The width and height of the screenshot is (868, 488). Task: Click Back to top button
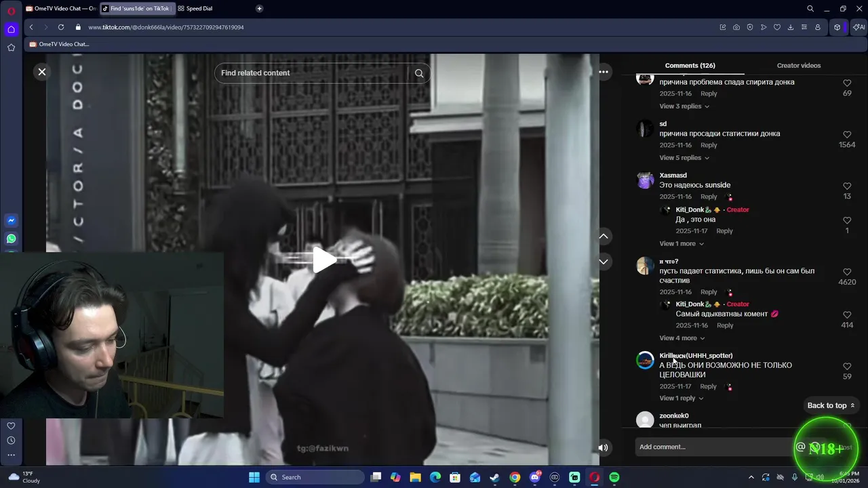831,405
